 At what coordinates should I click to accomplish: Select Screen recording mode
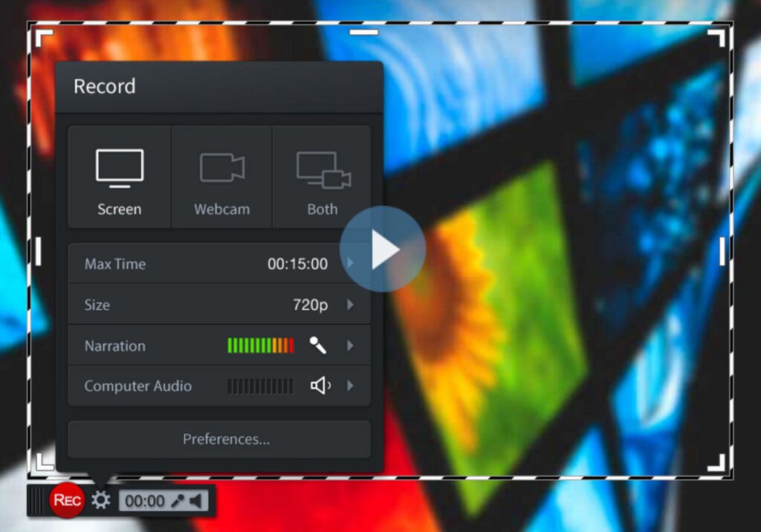[120, 177]
